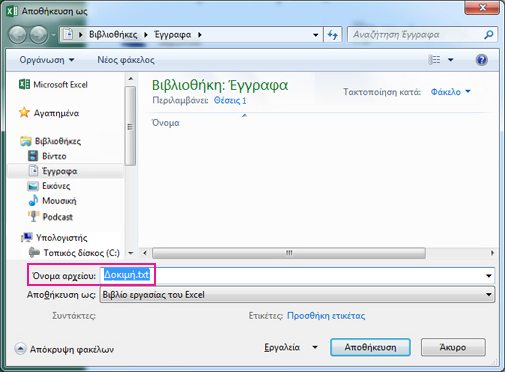Select Τοπικός δίσκος (C:)
Image resolution: width=505 pixels, height=372 pixels.
pos(82,253)
